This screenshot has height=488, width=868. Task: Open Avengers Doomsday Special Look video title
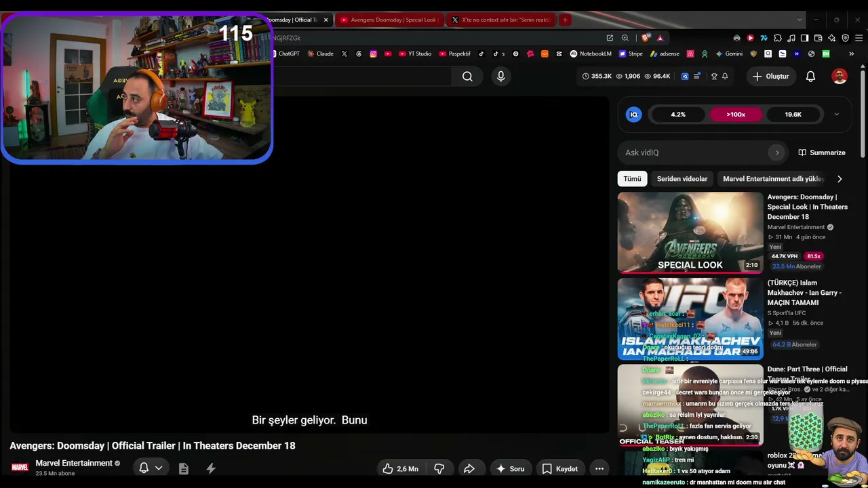pos(808,207)
